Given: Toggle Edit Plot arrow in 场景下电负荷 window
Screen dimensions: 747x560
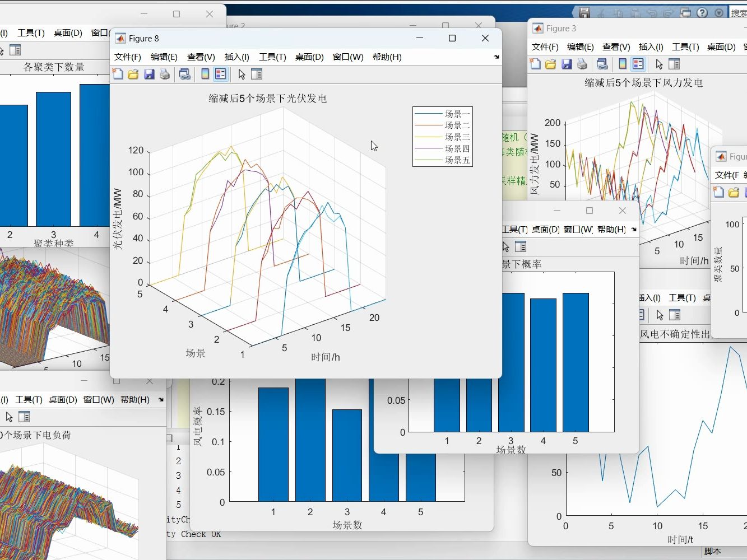Looking at the screenshot, I should (x=9, y=417).
